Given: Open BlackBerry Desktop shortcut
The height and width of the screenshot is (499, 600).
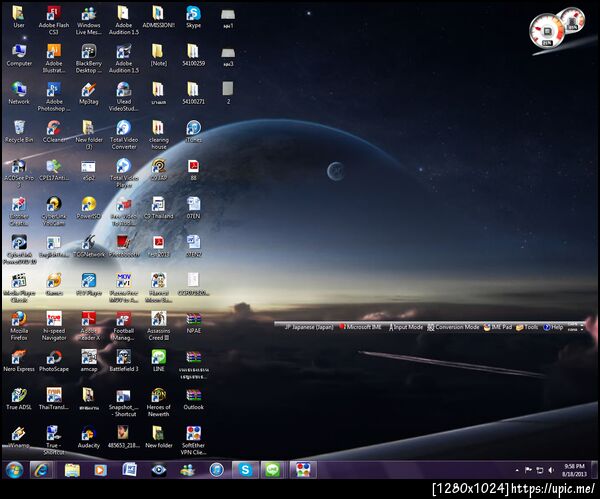Looking at the screenshot, I should [x=89, y=59].
